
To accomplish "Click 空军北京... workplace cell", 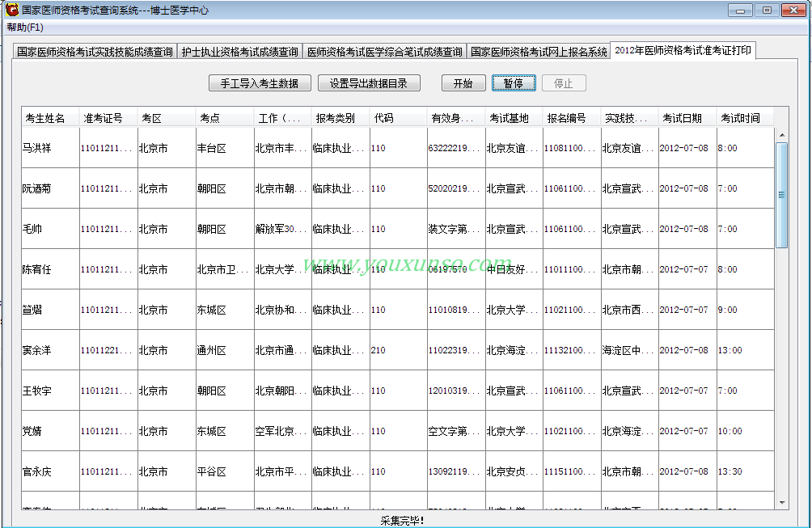I will 281,431.
